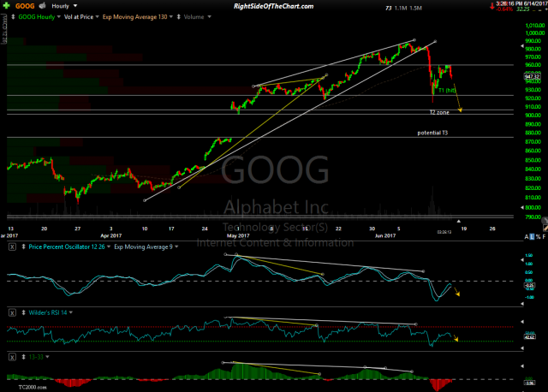This screenshot has height=392, width=548.
Task: Click the round tool icon above pencil
Action: pyautogui.click(x=545, y=220)
